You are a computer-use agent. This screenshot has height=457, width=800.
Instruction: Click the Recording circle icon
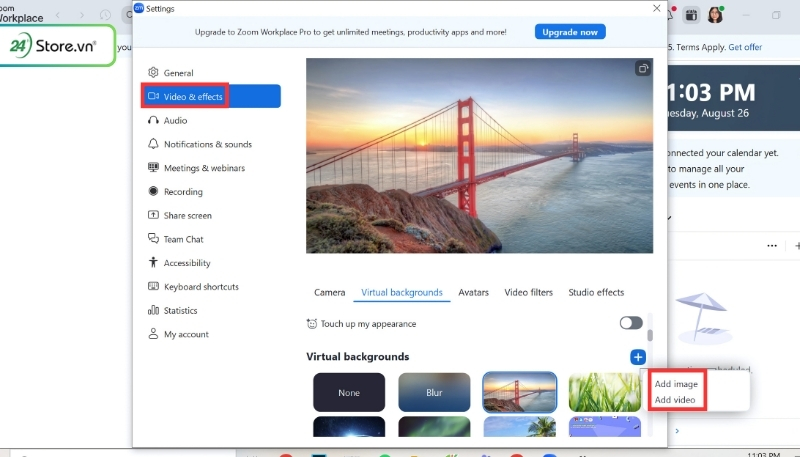(153, 191)
